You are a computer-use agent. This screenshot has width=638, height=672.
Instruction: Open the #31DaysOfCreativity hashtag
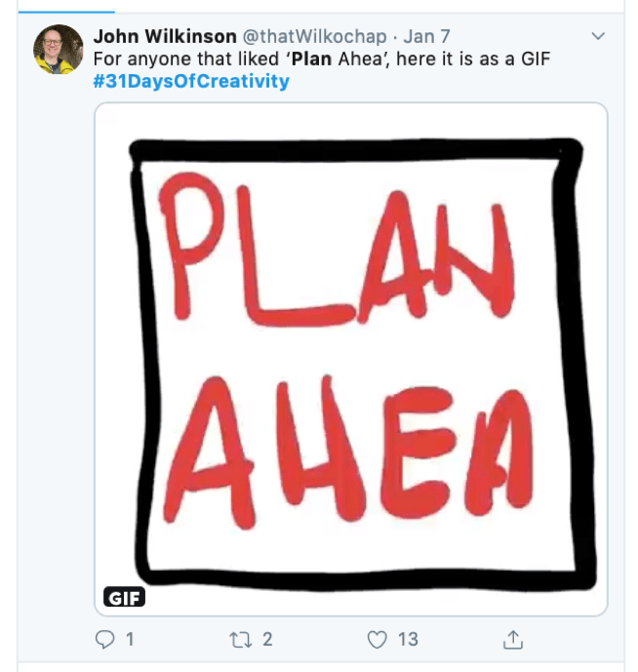click(x=191, y=81)
